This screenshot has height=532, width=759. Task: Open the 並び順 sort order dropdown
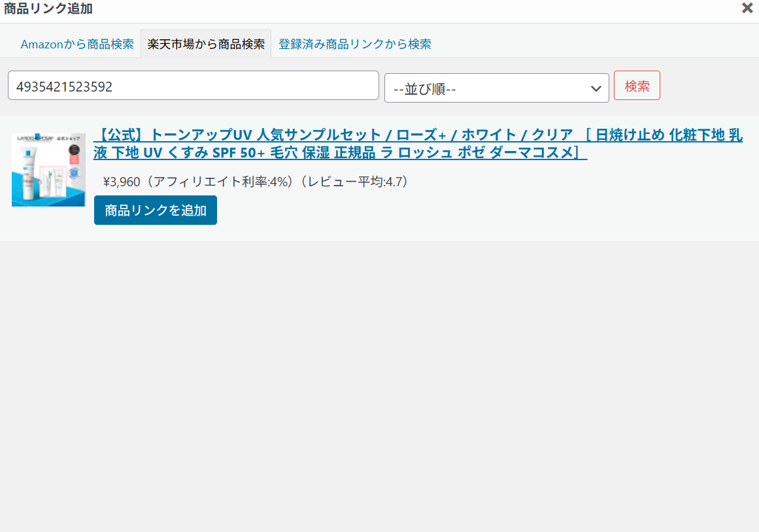[496, 88]
